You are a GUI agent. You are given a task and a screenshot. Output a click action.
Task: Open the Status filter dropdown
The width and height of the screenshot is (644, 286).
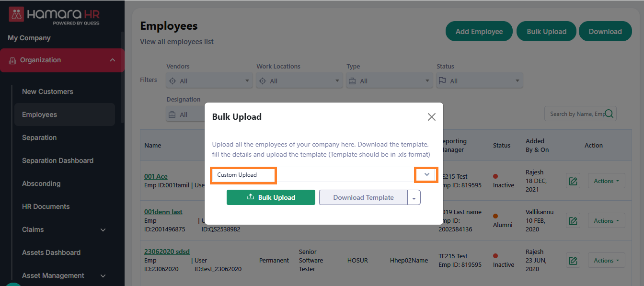point(517,81)
